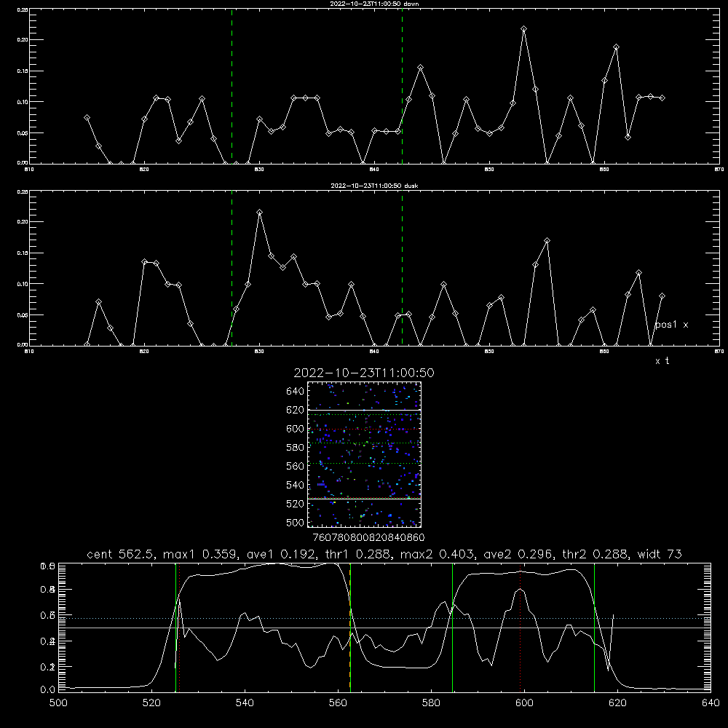Click the left green dashed line in dawn plot
728x728 pixels.
coord(232,86)
